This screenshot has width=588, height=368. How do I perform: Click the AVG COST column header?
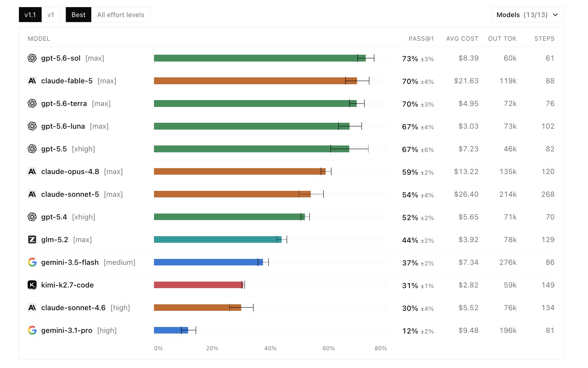[x=462, y=39]
